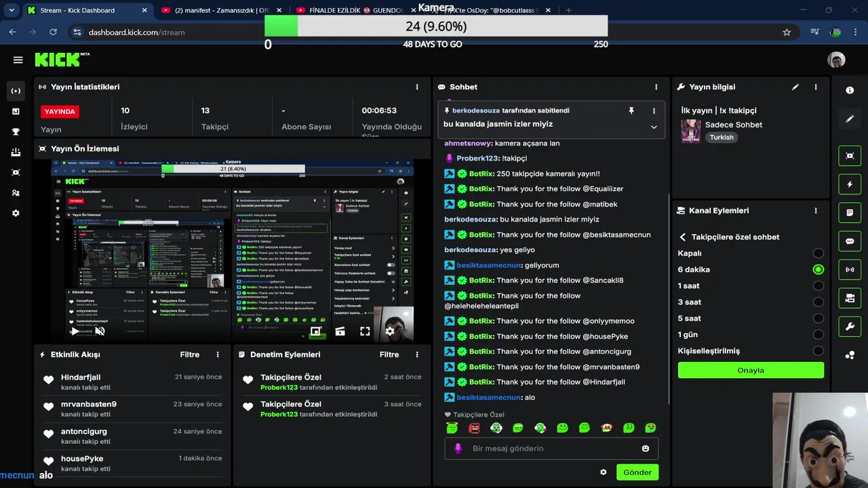The image size is (868, 488).
Task: Switch to FİNALDE EZİLDİK YouTube tab
Action: coord(355,10)
